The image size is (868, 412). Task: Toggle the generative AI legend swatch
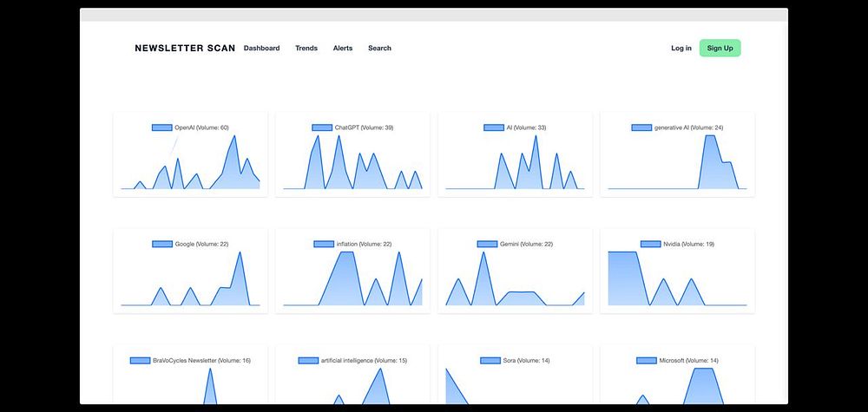(x=641, y=128)
